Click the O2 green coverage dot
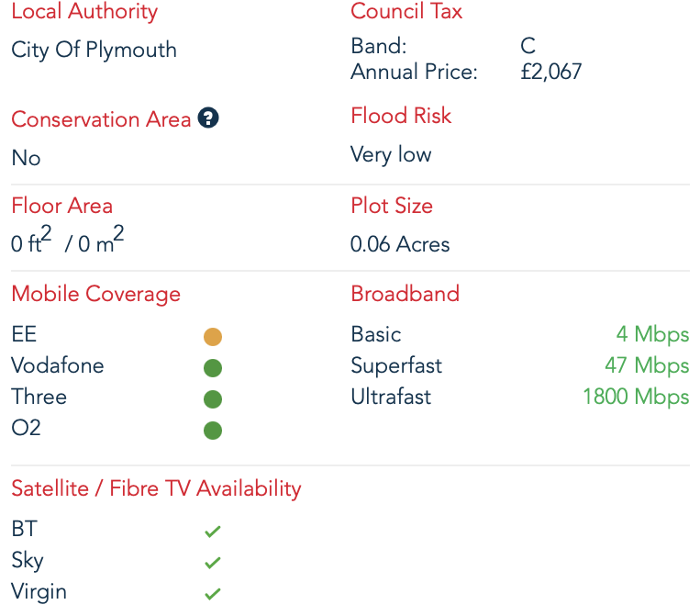Image resolution: width=700 pixels, height=616 pixels. click(x=213, y=431)
